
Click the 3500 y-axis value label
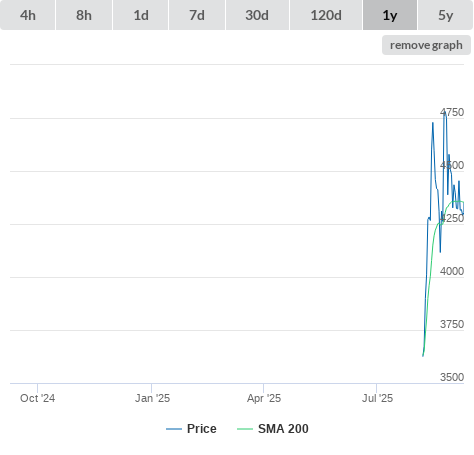[452, 377]
